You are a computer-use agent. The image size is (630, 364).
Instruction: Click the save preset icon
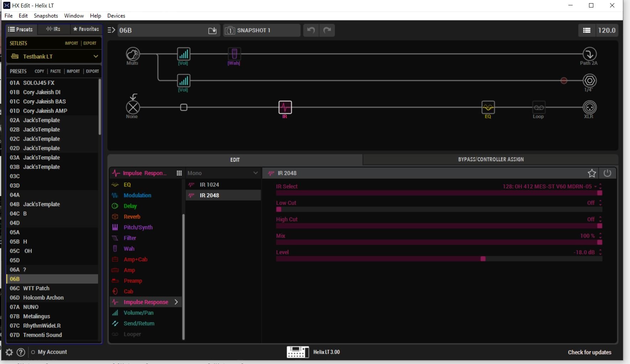click(212, 31)
